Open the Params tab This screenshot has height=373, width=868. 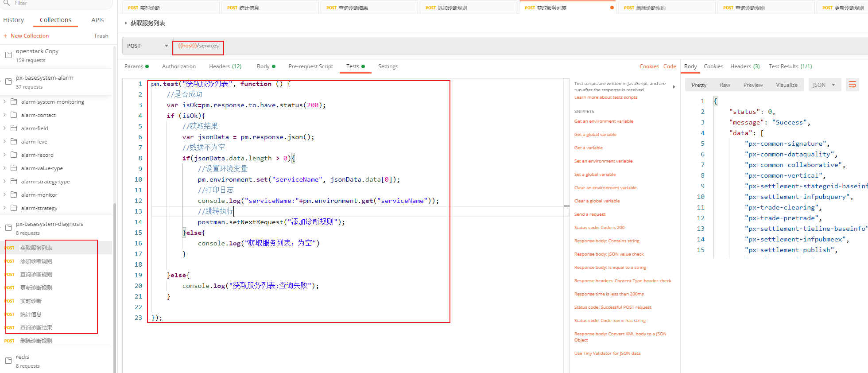(136, 66)
